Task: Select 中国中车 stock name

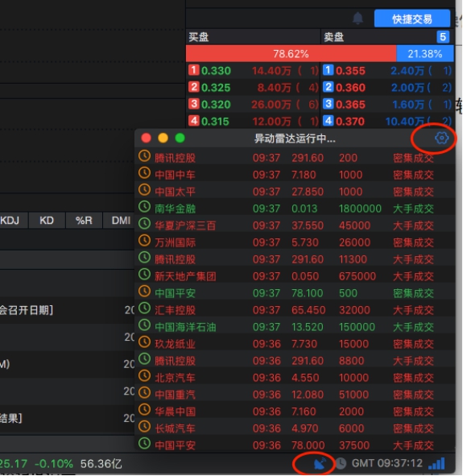Action: pyautogui.click(x=175, y=175)
